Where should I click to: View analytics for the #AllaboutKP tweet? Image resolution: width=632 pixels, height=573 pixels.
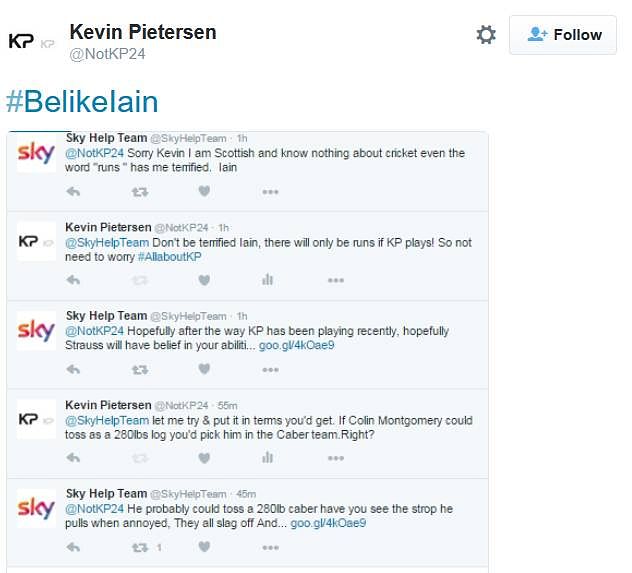pos(268,279)
